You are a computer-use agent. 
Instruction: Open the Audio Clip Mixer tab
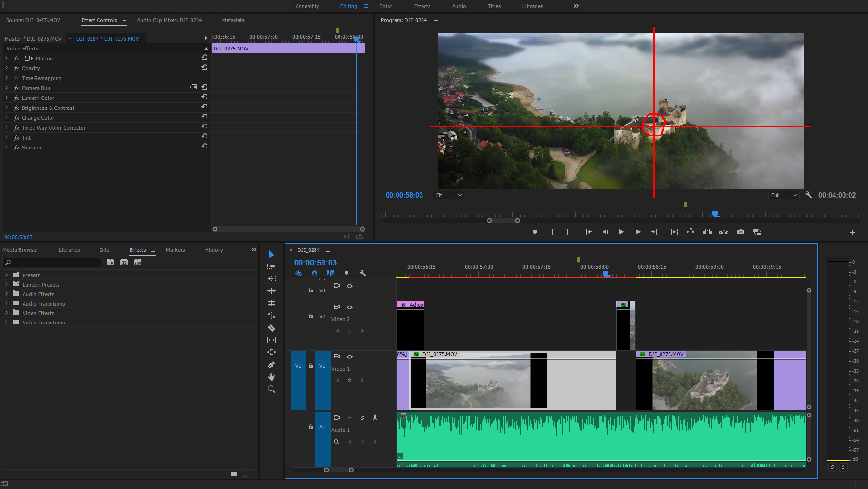tap(169, 20)
